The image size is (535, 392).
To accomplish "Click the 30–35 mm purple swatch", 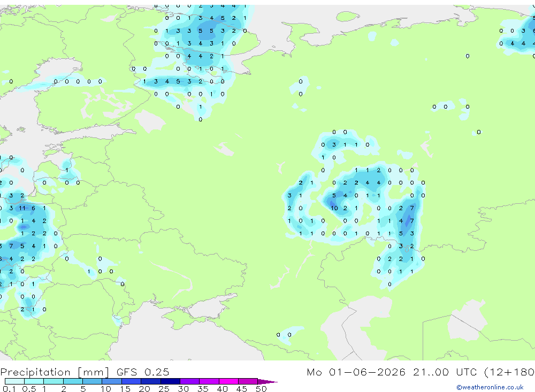I will 190,381.
